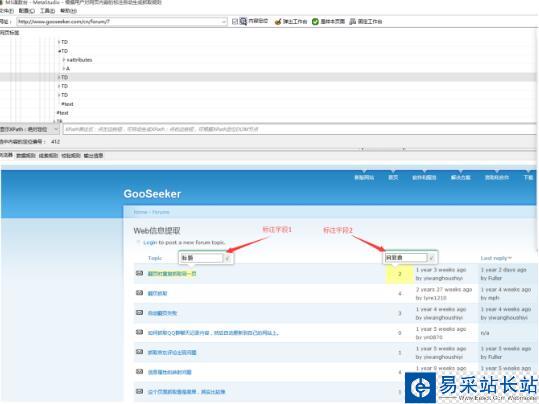Click the topic envelope icon in the first row
539x404 pixels.
pyautogui.click(x=139, y=273)
